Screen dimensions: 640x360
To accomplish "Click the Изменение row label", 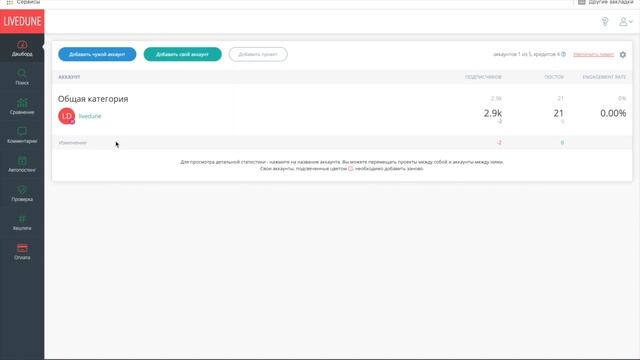I will [73, 143].
